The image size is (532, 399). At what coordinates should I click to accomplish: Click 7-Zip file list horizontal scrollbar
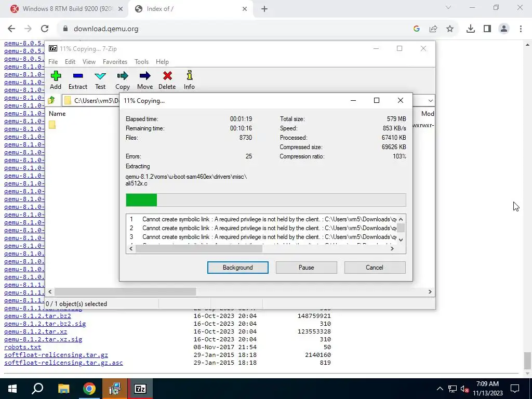(125, 292)
